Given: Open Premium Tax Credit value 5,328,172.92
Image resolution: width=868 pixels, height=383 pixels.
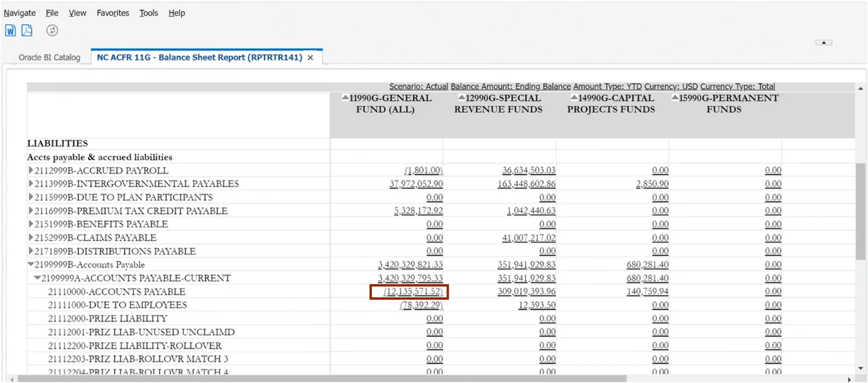Looking at the screenshot, I should 419,211.
